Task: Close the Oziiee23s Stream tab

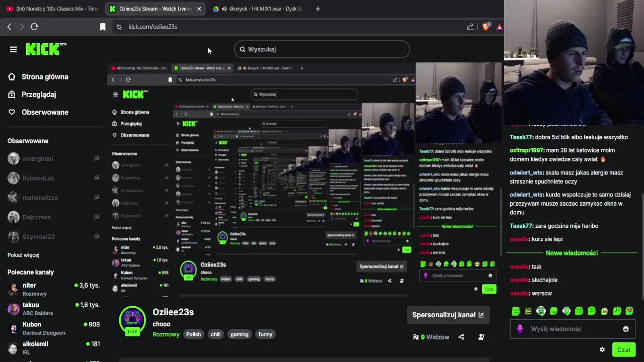Action: 199,9
